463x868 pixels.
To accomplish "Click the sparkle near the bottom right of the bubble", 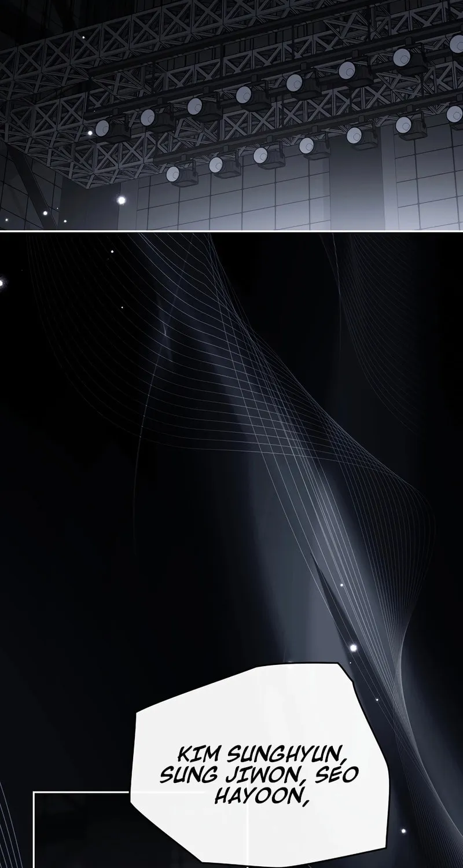I will tap(403, 830).
